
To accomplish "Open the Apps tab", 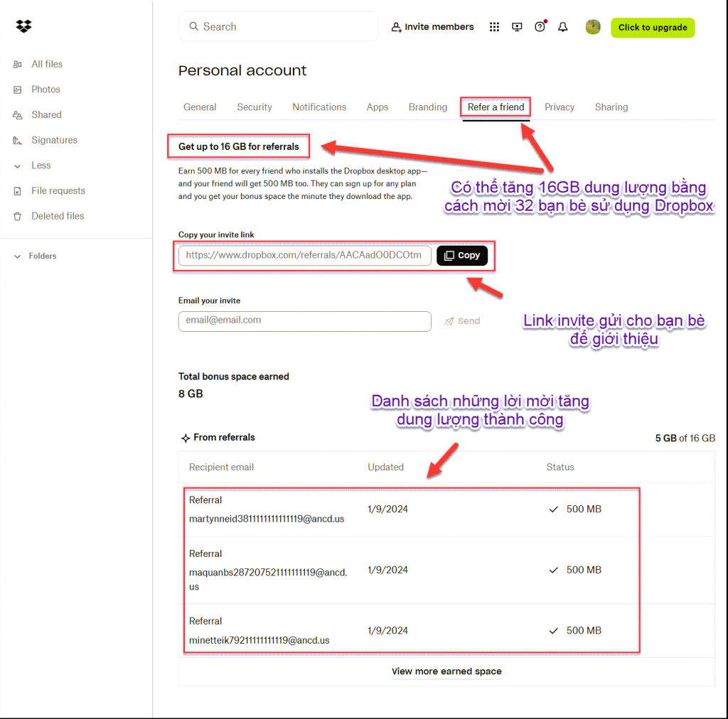I will (377, 107).
